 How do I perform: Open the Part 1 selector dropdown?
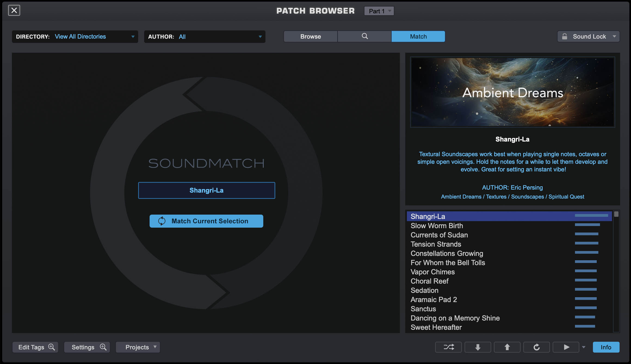tap(379, 11)
